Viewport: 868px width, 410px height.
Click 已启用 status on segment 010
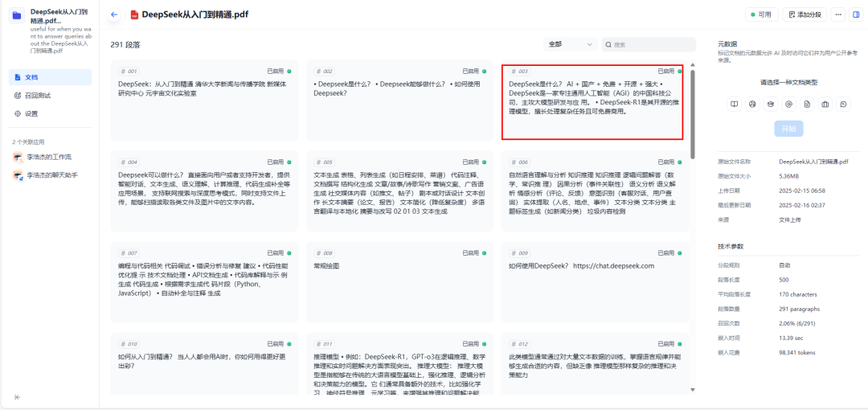coord(279,344)
